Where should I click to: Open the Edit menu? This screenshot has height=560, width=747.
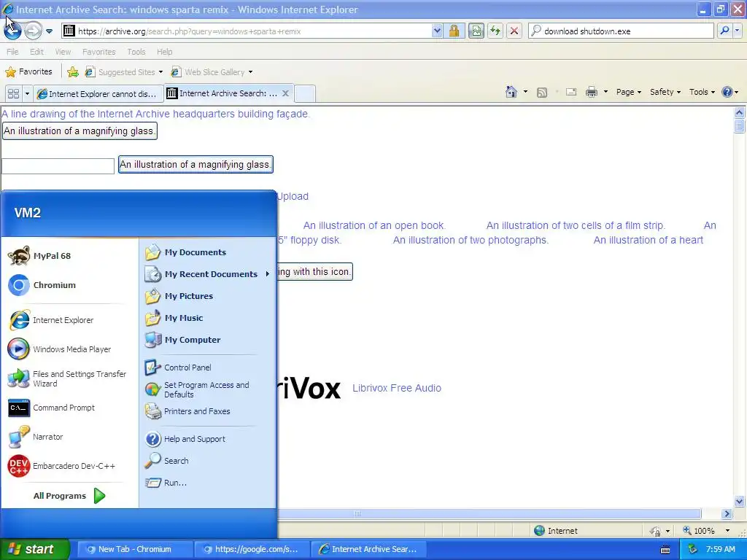click(36, 52)
